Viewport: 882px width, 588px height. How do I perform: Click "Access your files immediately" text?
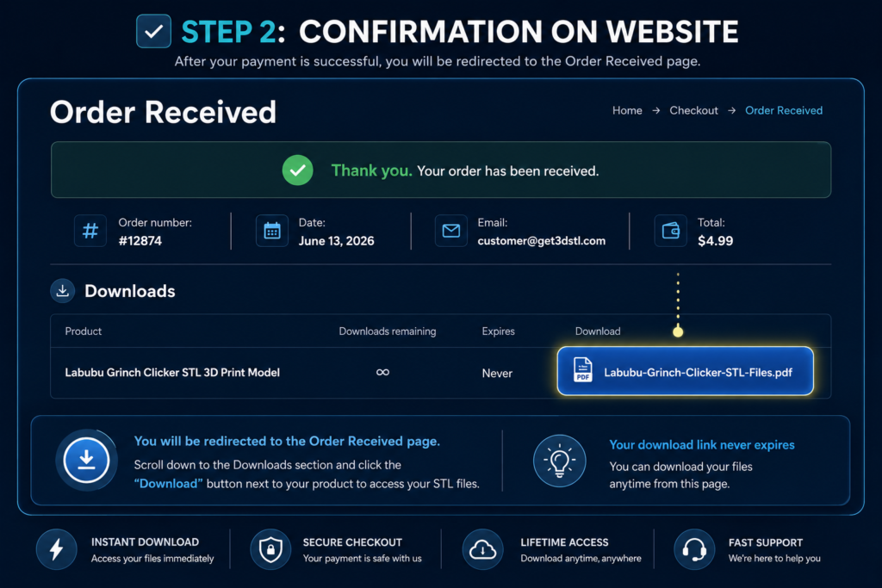(152, 559)
